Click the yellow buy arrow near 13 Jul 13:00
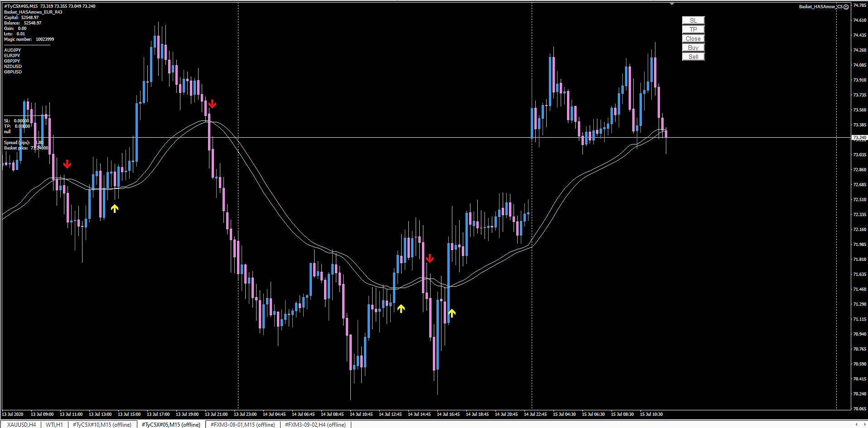 pyautogui.click(x=115, y=208)
